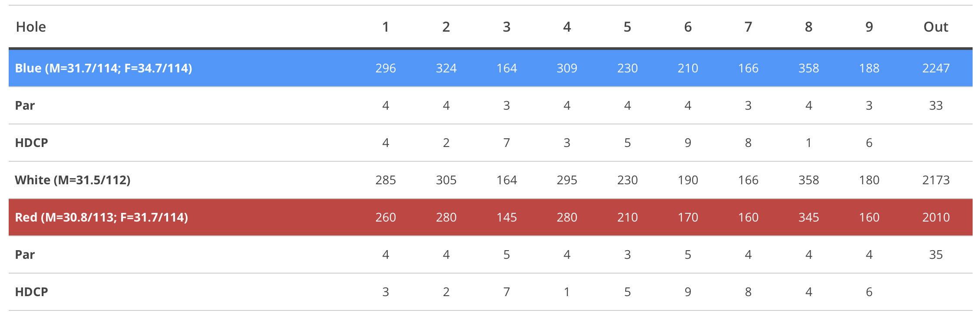Click Red hole 8 yardage 345
The width and height of the screenshot is (980, 323).
tap(808, 217)
